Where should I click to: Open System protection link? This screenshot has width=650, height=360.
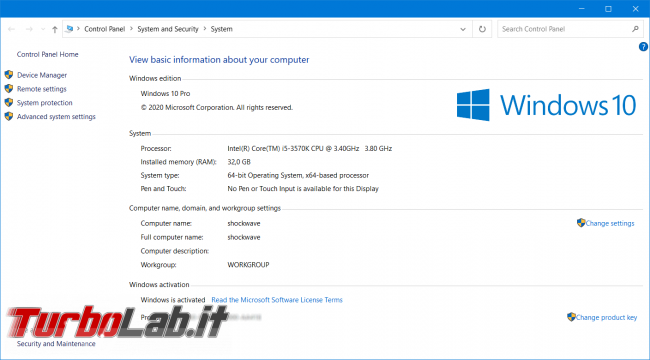coord(44,103)
